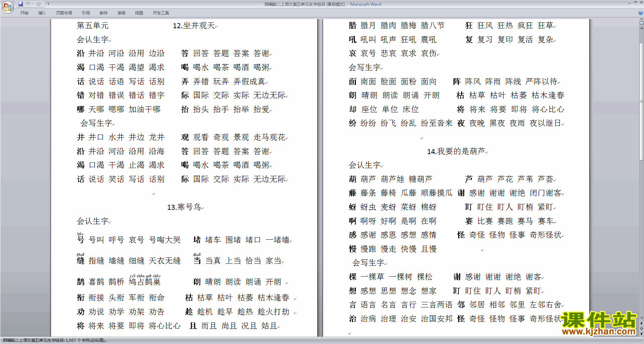Click the document title in the title bar

pos(323,4)
